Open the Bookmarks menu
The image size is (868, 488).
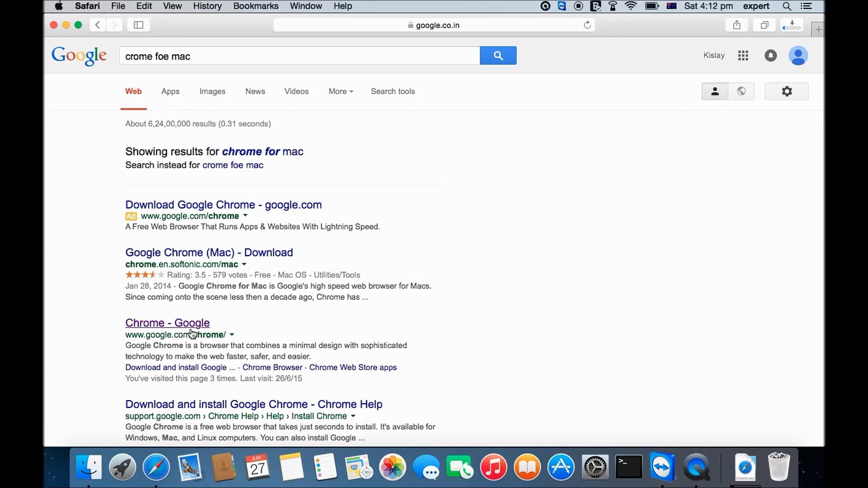pyautogui.click(x=255, y=6)
